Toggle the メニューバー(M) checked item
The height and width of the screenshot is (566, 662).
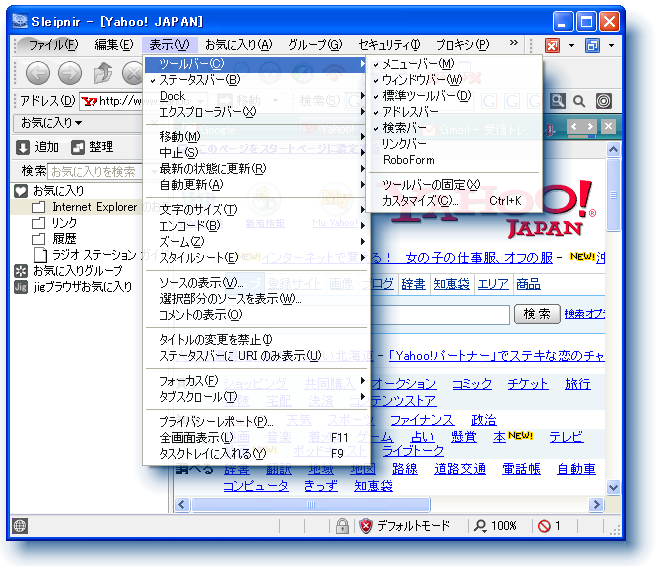(454, 64)
